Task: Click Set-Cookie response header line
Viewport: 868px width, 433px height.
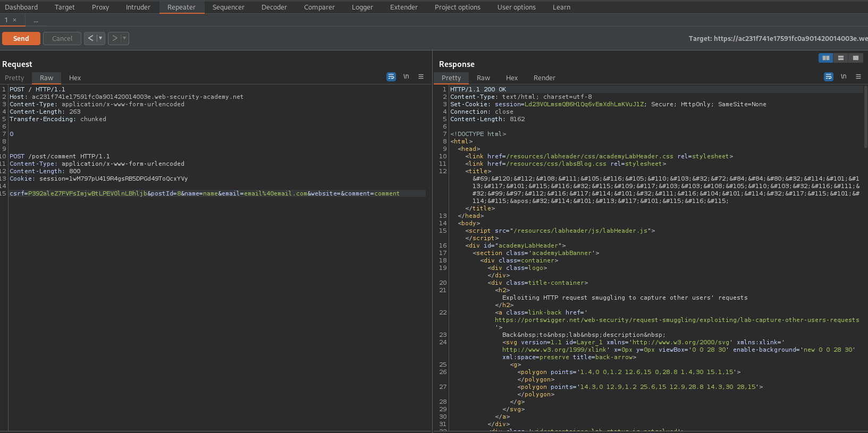Action: pyautogui.click(x=608, y=104)
